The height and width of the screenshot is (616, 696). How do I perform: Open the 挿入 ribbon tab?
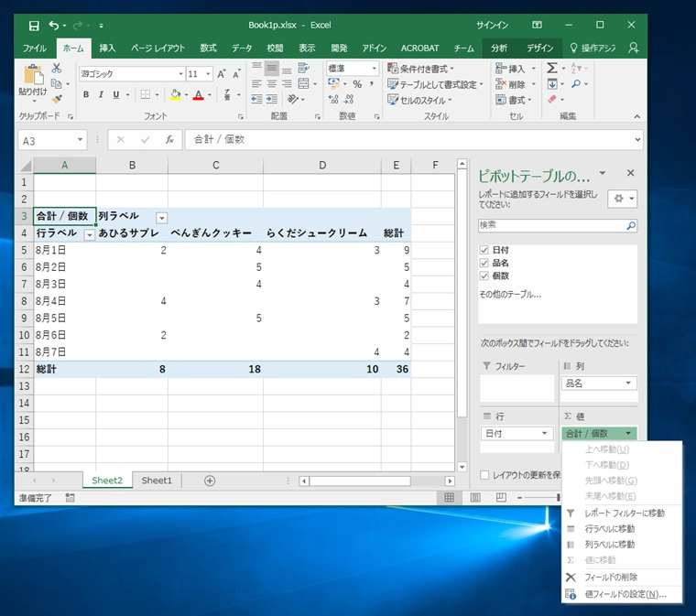(107, 48)
